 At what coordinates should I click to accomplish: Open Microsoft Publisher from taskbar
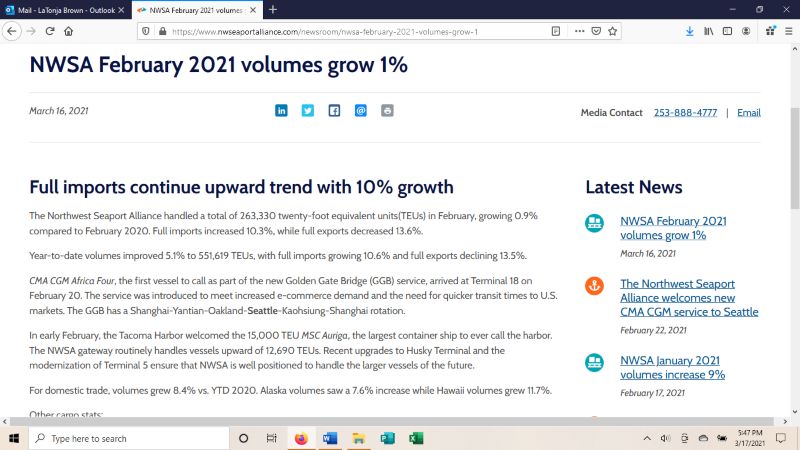[x=387, y=438]
